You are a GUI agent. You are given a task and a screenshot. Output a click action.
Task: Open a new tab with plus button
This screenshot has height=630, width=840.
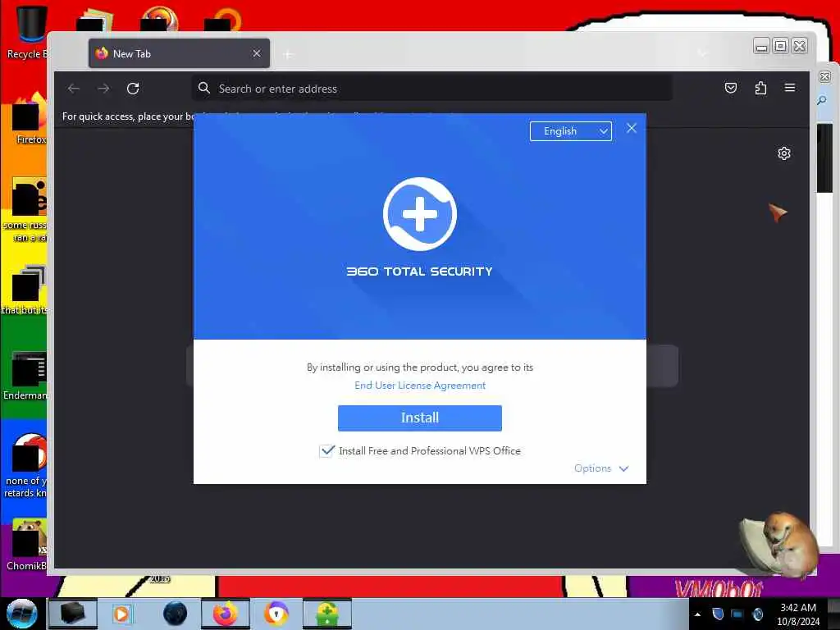click(288, 54)
